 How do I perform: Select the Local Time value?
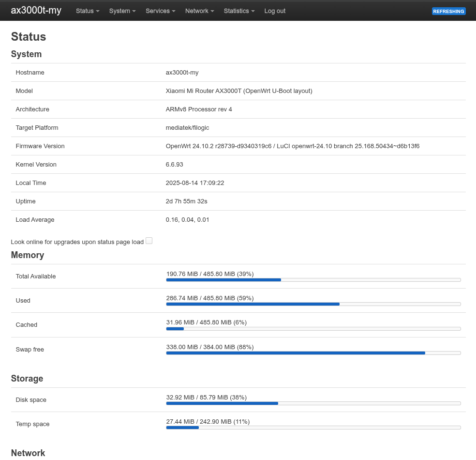pos(194,183)
